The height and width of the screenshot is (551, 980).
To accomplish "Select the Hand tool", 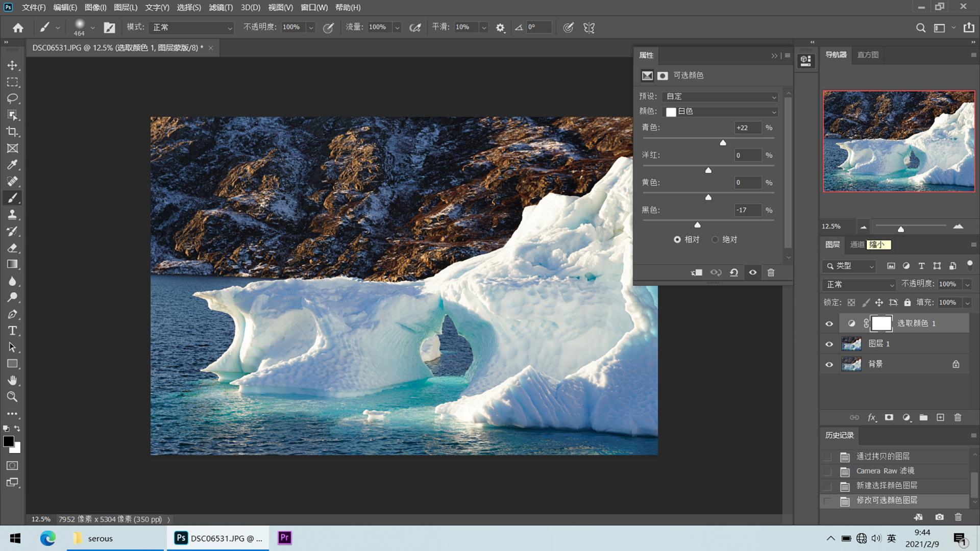I will click(12, 380).
